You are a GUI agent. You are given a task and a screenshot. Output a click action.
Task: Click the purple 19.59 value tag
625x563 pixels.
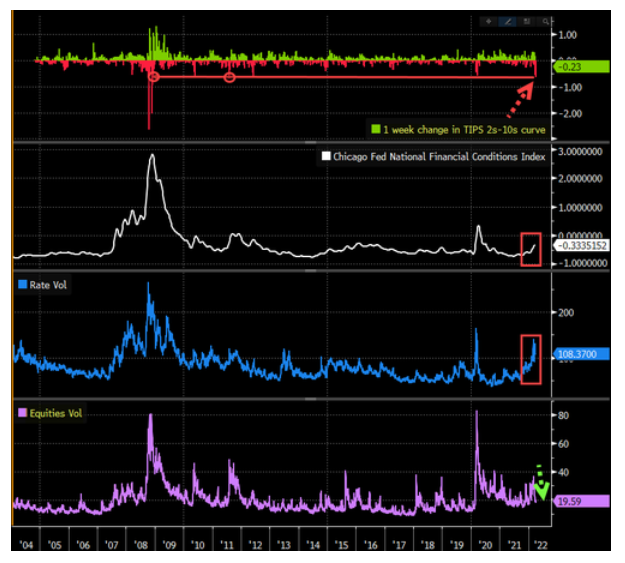tap(582, 501)
